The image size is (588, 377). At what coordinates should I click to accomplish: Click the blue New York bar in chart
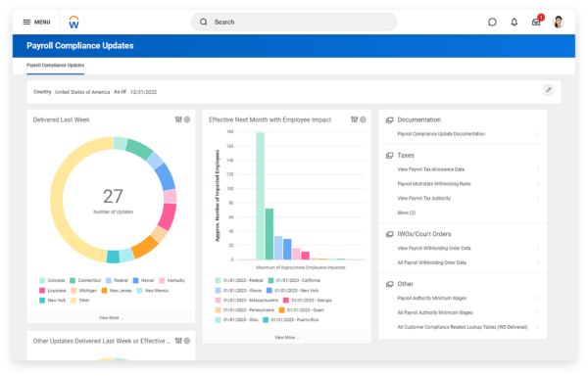point(287,249)
